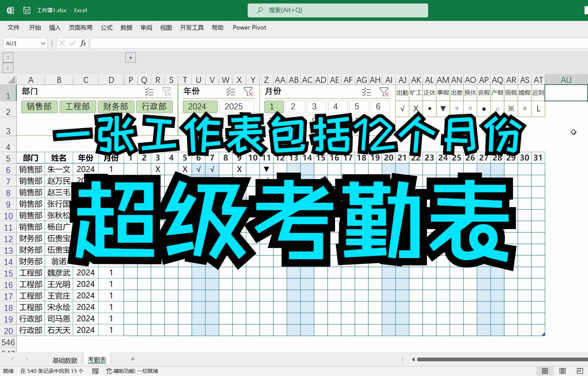Select column header AU
Image resolution: width=588 pixels, height=376 pixels.
(566, 80)
